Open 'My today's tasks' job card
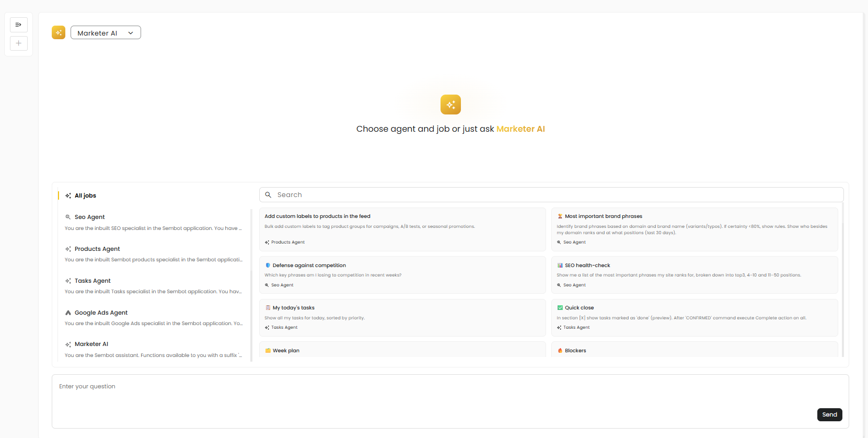 coord(402,318)
